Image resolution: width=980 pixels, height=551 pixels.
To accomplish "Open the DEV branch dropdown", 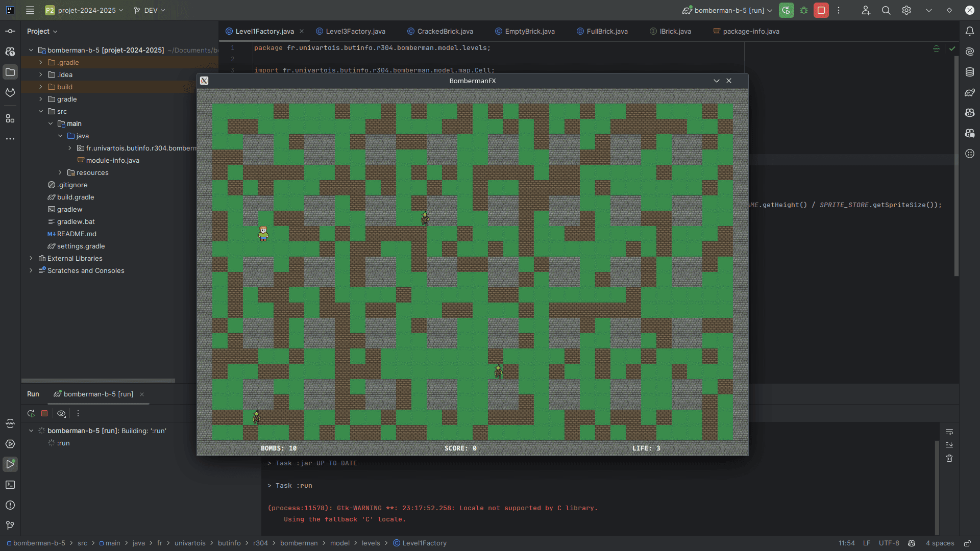I will 150,10.
